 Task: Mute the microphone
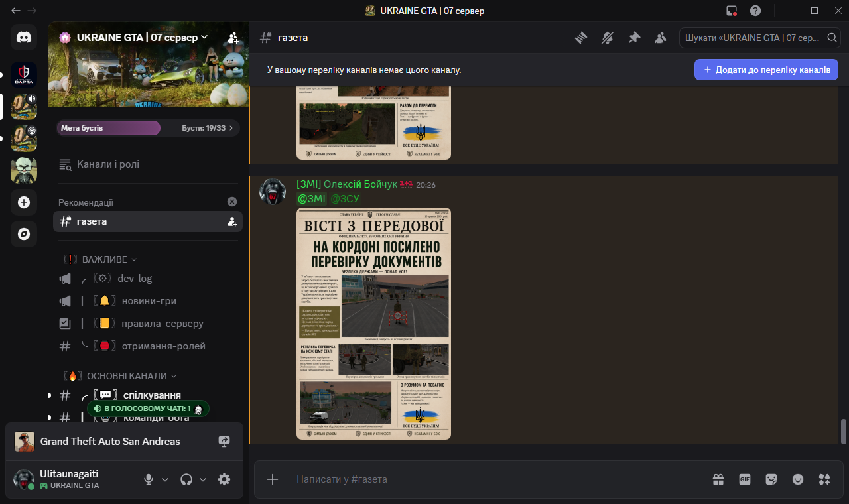pyautogui.click(x=149, y=479)
